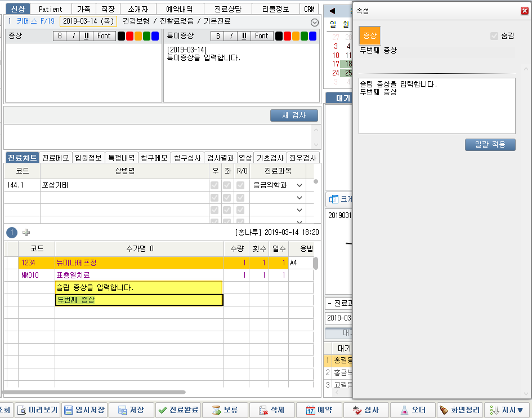Viewport: 532px width, 418px height.
Task: Click the 새 검사 button
Action: (x=294, y=115)
